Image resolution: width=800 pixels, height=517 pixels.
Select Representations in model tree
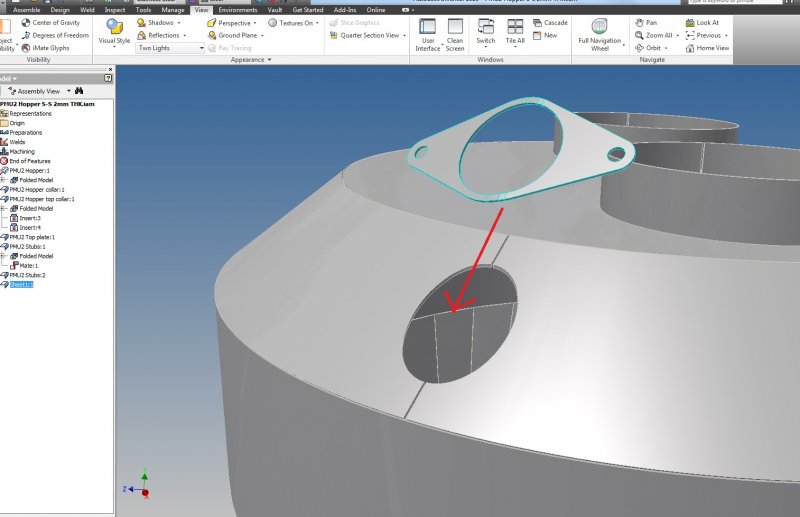click(x=30, y=114)
